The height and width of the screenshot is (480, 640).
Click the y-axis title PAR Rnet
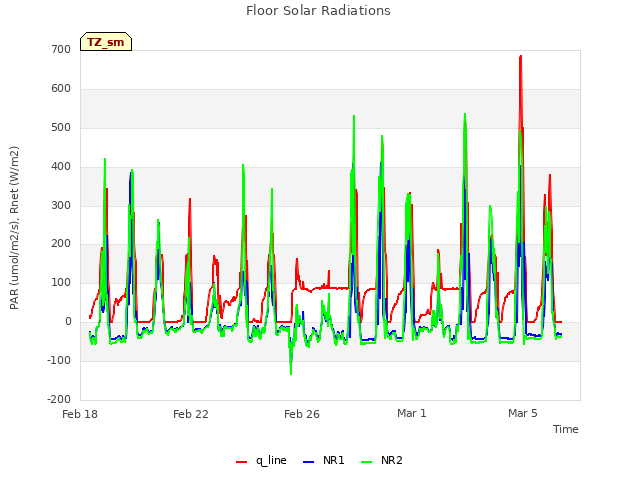pyautogui.click(x=14, y=228)
